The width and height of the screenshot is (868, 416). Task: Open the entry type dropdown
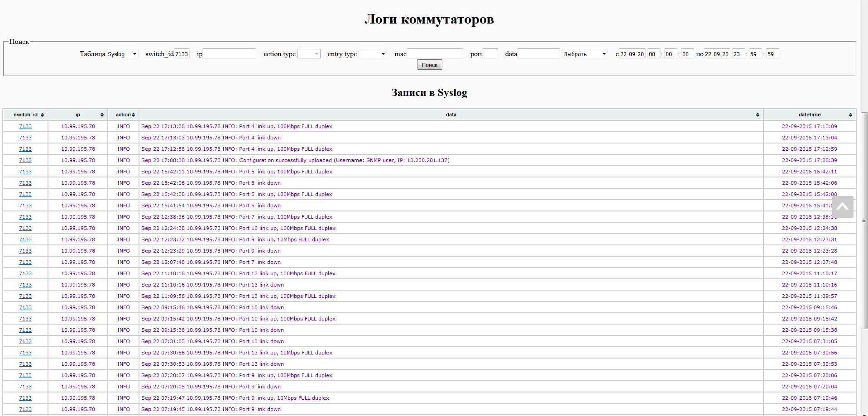click(x=373, y=54)
